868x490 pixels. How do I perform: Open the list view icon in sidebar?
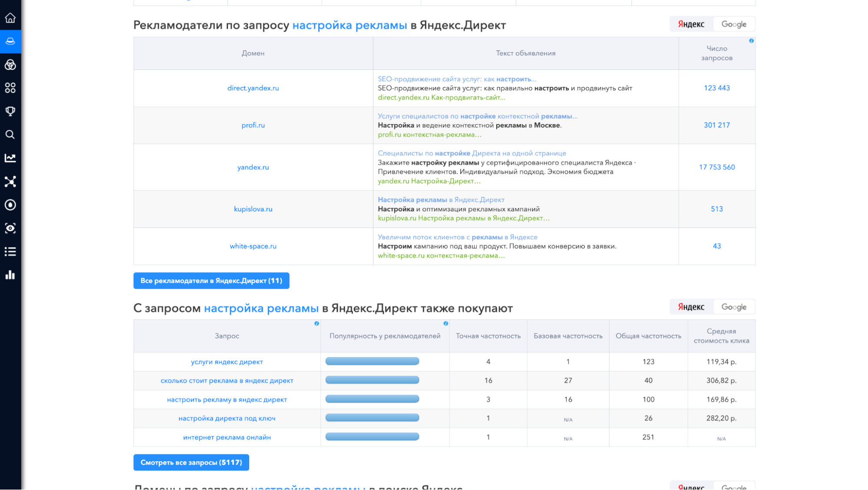tap(10, 251)
